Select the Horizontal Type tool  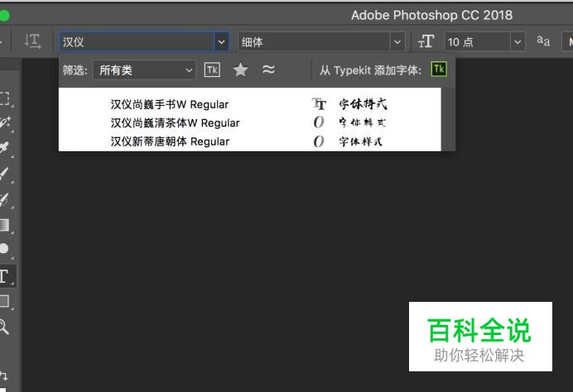(4, 276)
